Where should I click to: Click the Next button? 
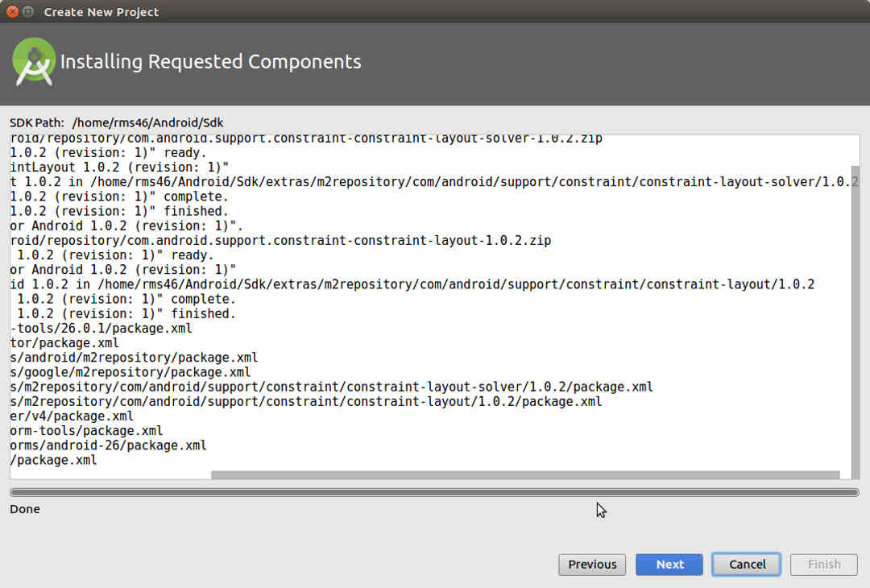click(x=669, y=564)
